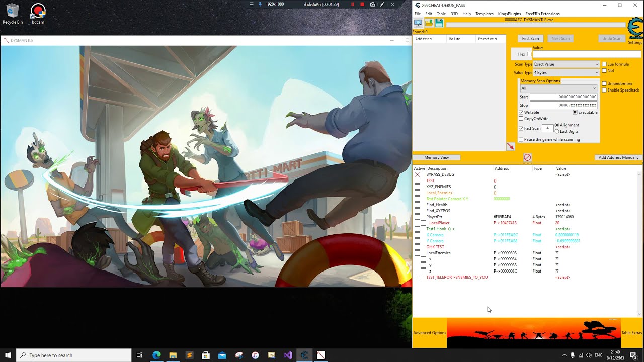Enable the Unrandomizer checkbox
The width and height of the screenshot is (644, 362).
click(x=604, y=84)
